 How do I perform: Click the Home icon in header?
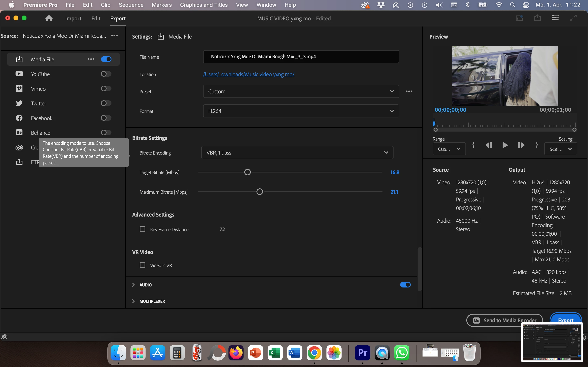(49, 18)
